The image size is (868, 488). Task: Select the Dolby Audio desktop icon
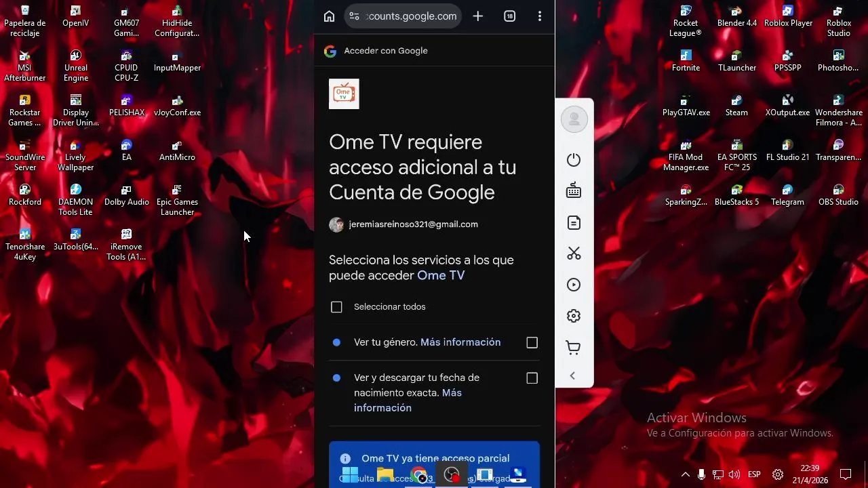(x=126, y=195)
